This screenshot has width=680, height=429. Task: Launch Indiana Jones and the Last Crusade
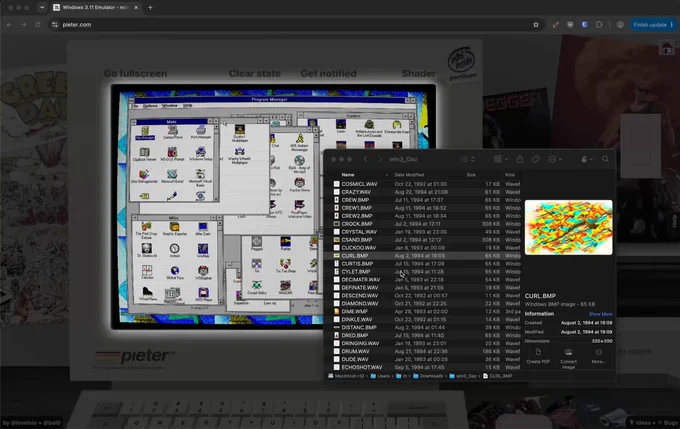[369, 129]
